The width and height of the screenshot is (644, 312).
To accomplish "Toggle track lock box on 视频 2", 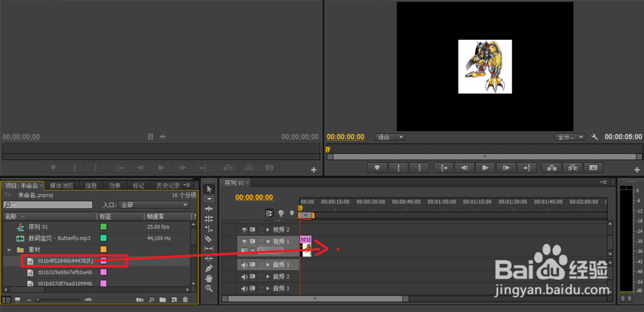I will [261, 230].
